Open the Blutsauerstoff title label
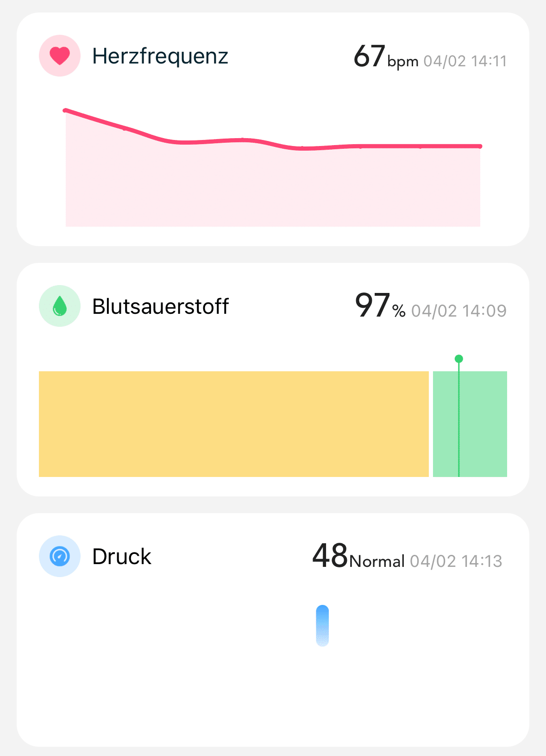Viewport: 546px width, 756px height. 160,306
